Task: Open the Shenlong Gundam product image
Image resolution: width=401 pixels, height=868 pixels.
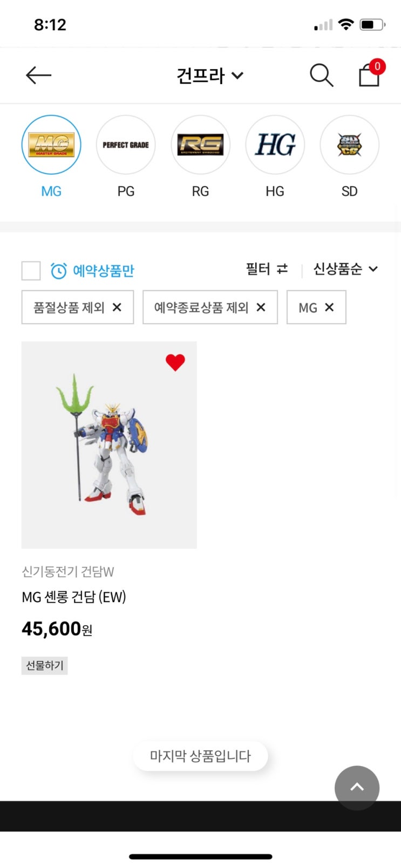Action: click(109, 445)
